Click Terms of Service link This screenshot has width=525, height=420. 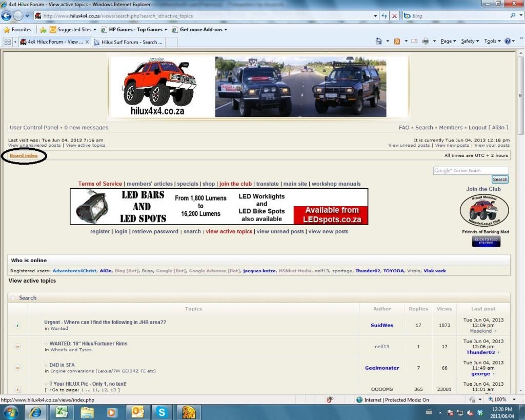pyautogui.click(x=100, y=184)
